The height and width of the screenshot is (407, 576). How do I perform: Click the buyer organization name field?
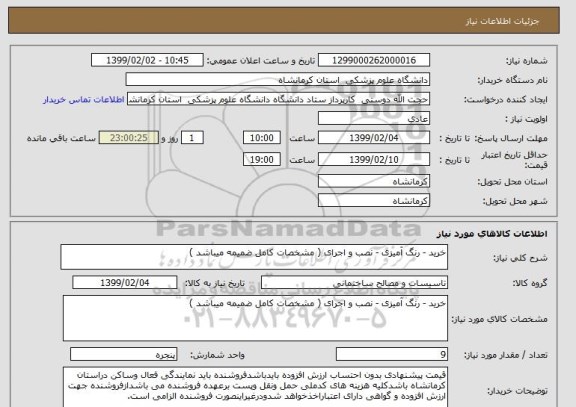click(x=278, y=80)
